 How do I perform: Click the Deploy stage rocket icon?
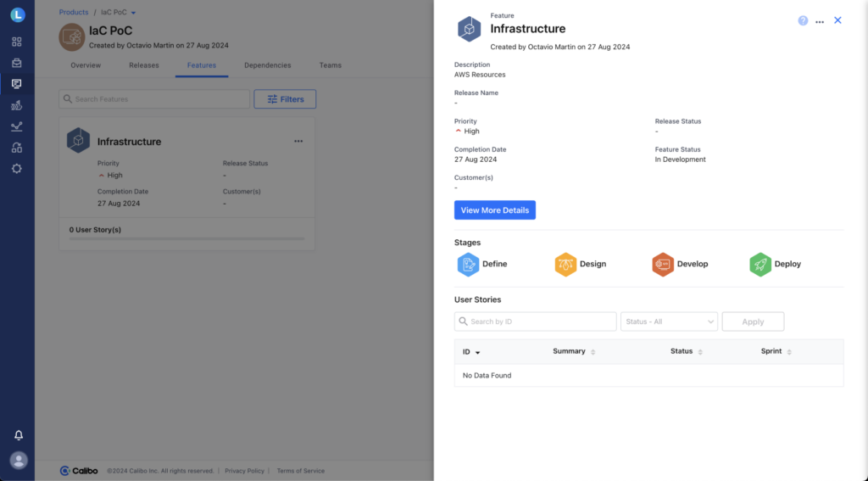(x=760, y=265)
